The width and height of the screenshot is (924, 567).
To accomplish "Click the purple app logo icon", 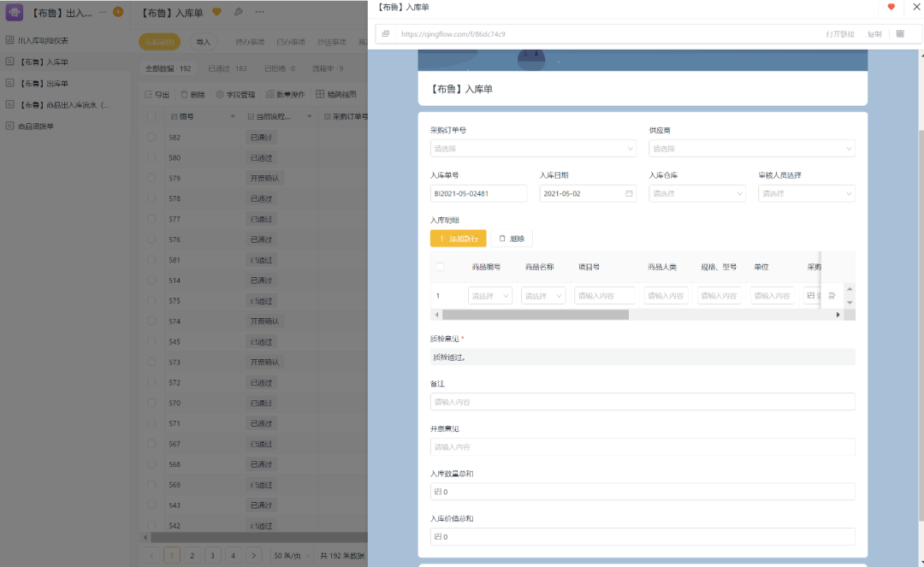I will click(x=15, y=12).
